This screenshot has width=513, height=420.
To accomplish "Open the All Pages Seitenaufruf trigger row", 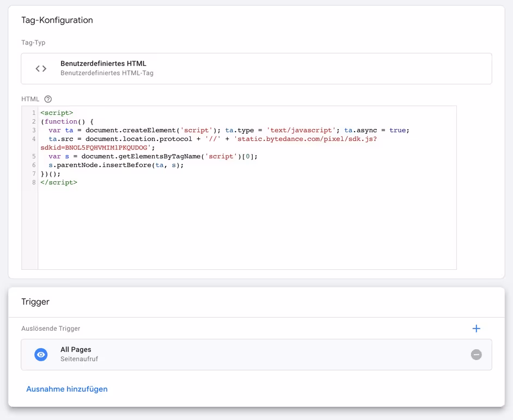I will 256,355.
